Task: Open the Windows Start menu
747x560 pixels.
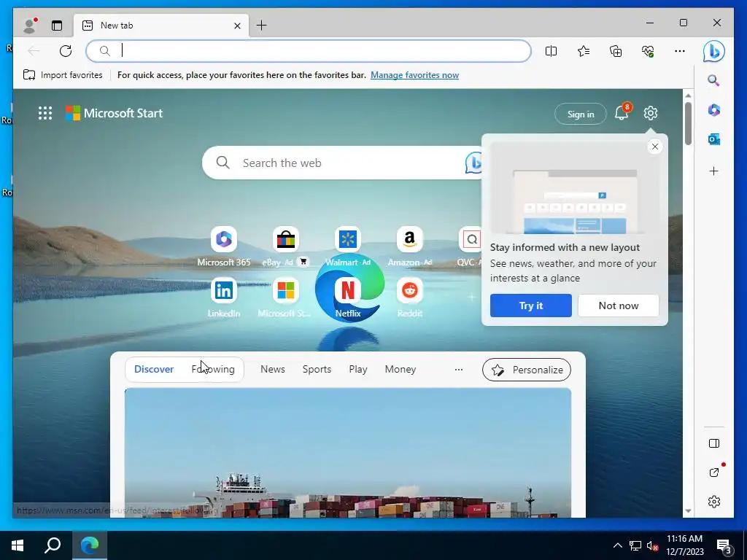Action: coord(18,545)
